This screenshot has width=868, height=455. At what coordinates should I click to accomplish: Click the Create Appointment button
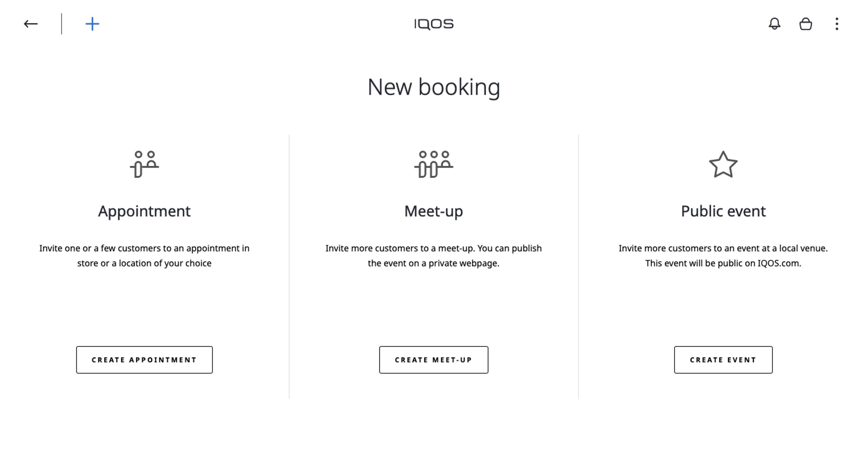(144, 360)
